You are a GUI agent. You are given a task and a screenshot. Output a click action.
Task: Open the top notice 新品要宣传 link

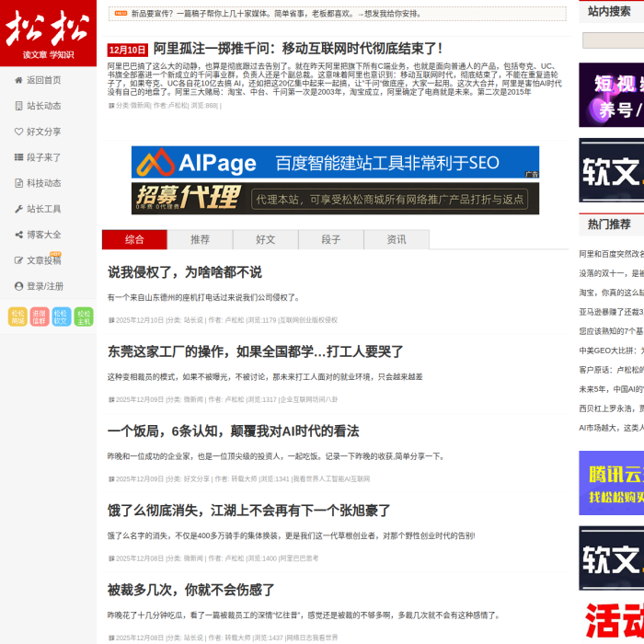coord(276,14)
